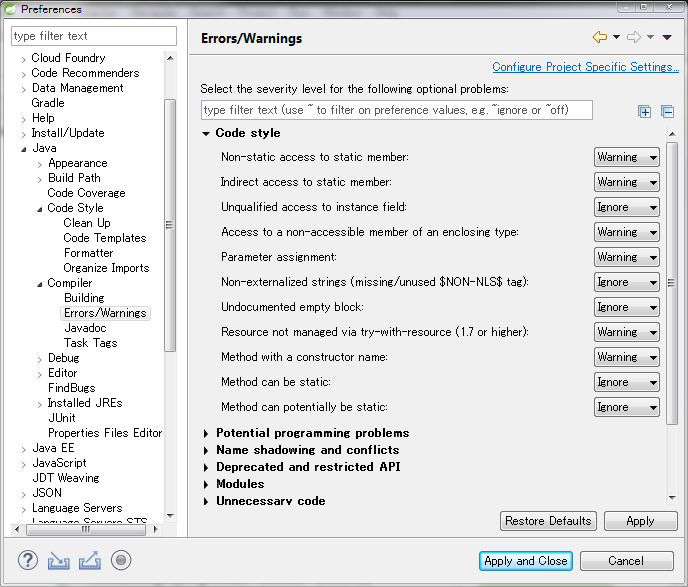
Task: Select Formatter under Code Style
Action: coord(88,253)
